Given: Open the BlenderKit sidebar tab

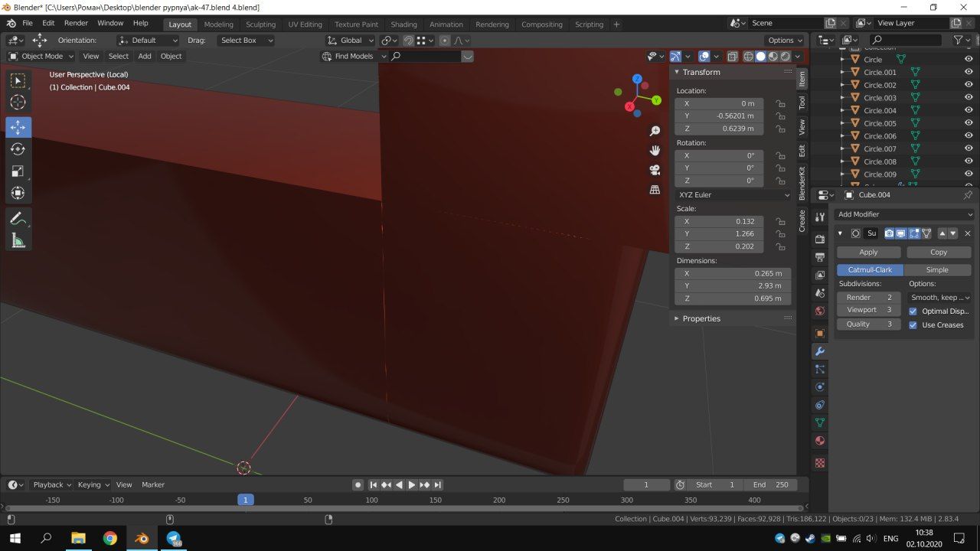Looking at the screenshot, I should (x=802, y=183).
